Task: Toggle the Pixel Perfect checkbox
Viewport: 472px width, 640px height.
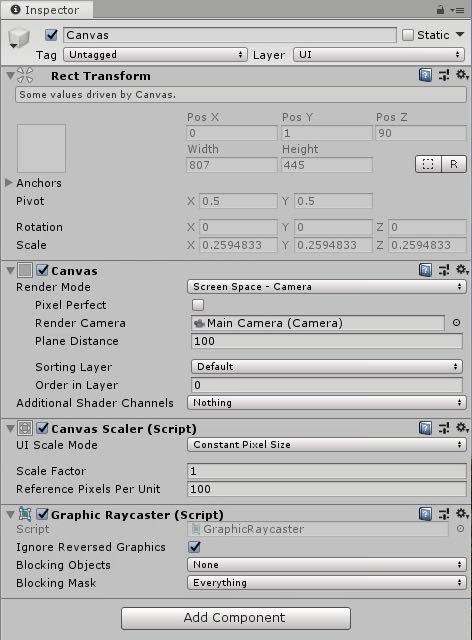Action: pyautogui.click(x=198, y=305)
